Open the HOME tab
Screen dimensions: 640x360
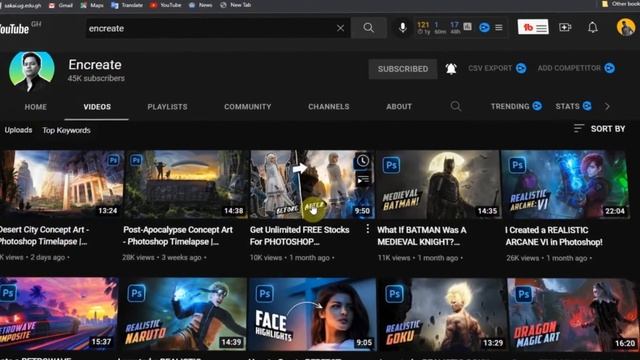[36, 107]
